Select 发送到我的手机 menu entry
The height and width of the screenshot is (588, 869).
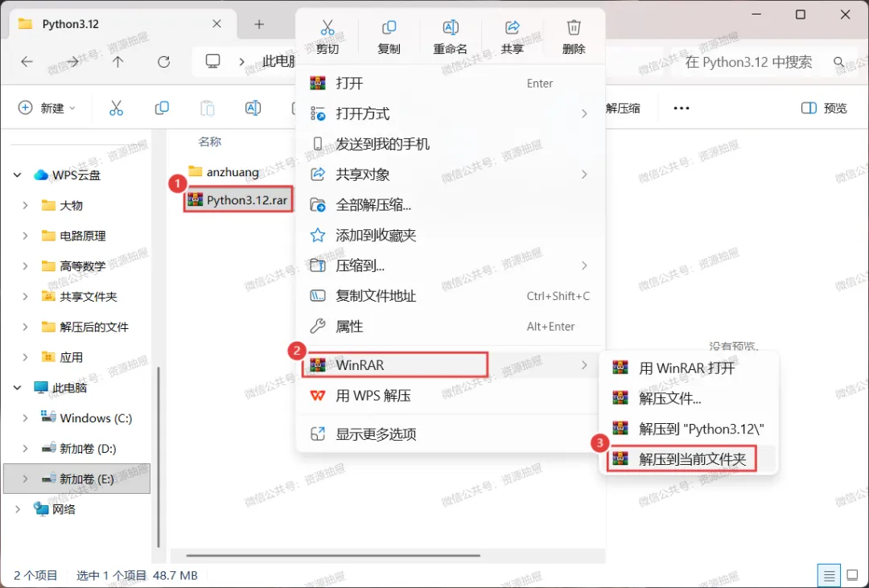click(451, 144)
